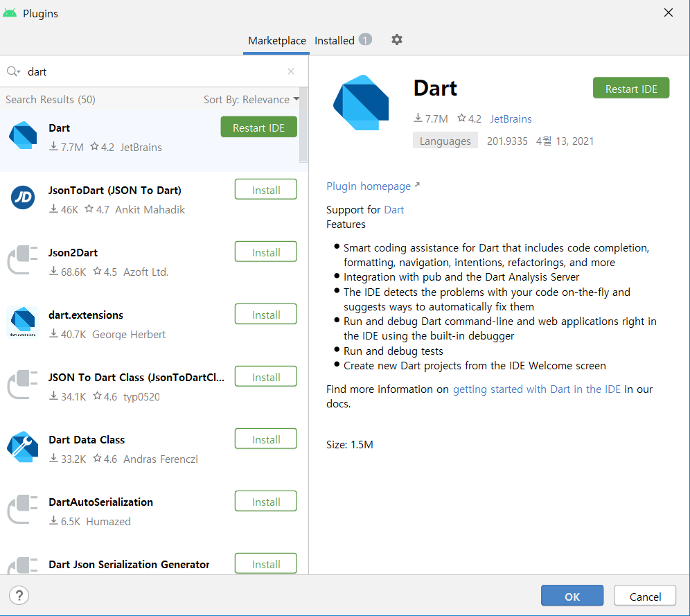Open the plugin settings gear icon

pos(396,40)
